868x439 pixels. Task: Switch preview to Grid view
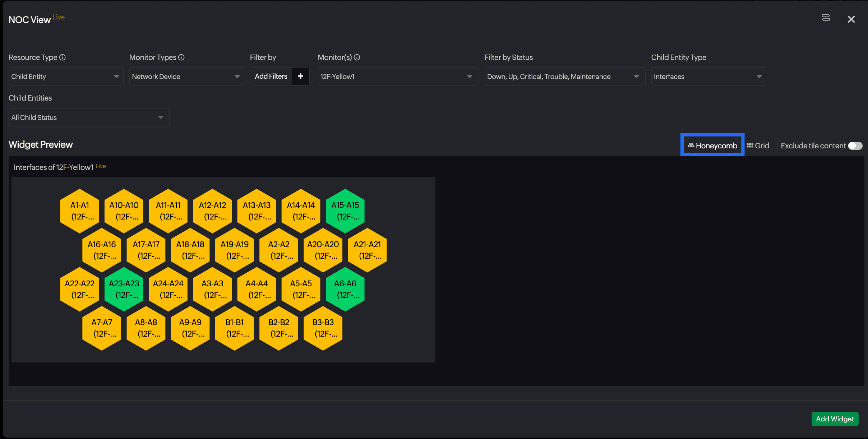coord(758,145)
